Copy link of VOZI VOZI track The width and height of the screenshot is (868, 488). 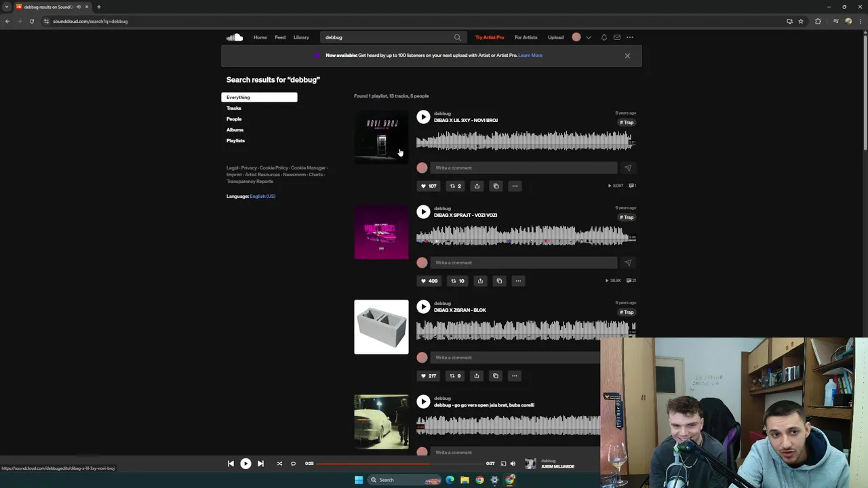499,281
